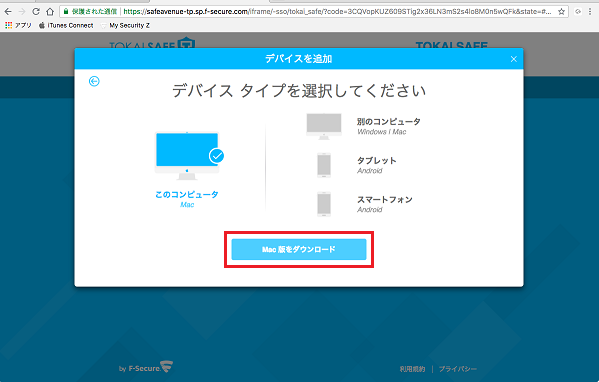Screen dimensions: 599x382
Task: Select the このコンピュータ label
Action: 187,194
